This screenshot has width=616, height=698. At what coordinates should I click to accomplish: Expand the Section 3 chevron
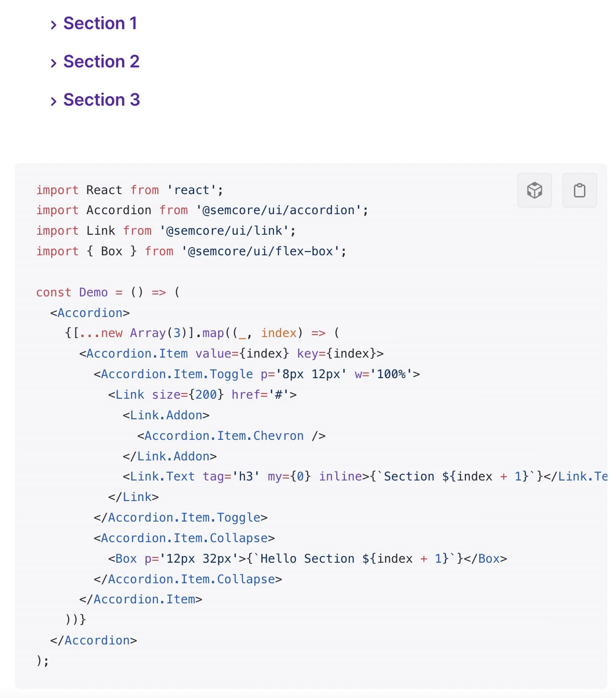click(54, 101)
